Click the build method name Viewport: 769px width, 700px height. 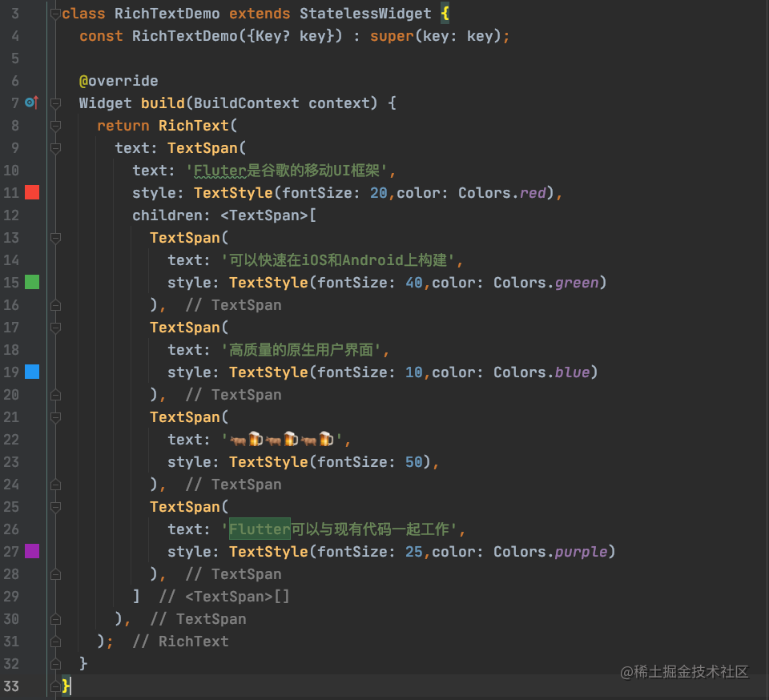click(x=163, y=103)
